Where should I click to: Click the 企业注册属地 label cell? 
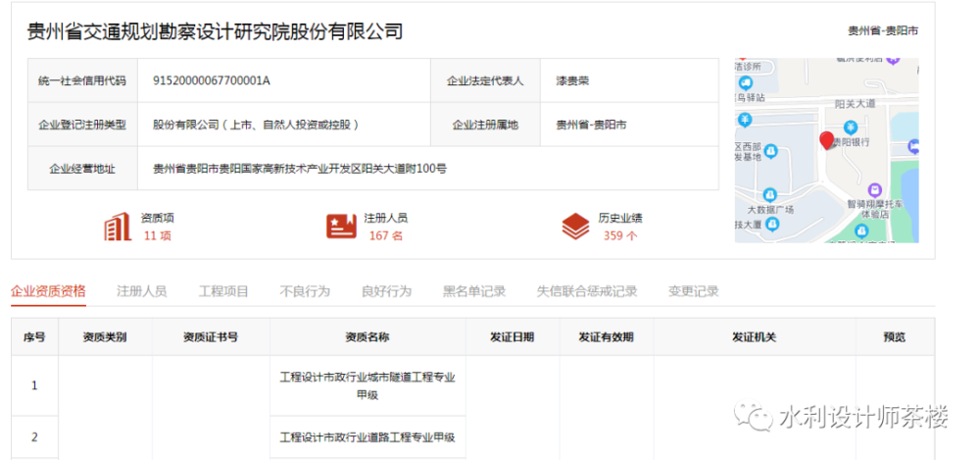486,125
